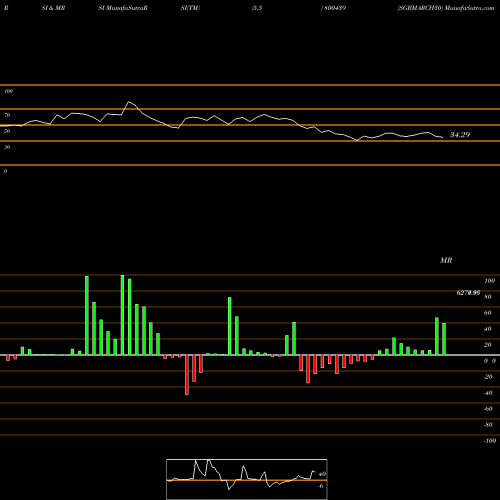Click the RSI axis label 100
Screen dimensions: 500x500
click(x=8, y=91)
